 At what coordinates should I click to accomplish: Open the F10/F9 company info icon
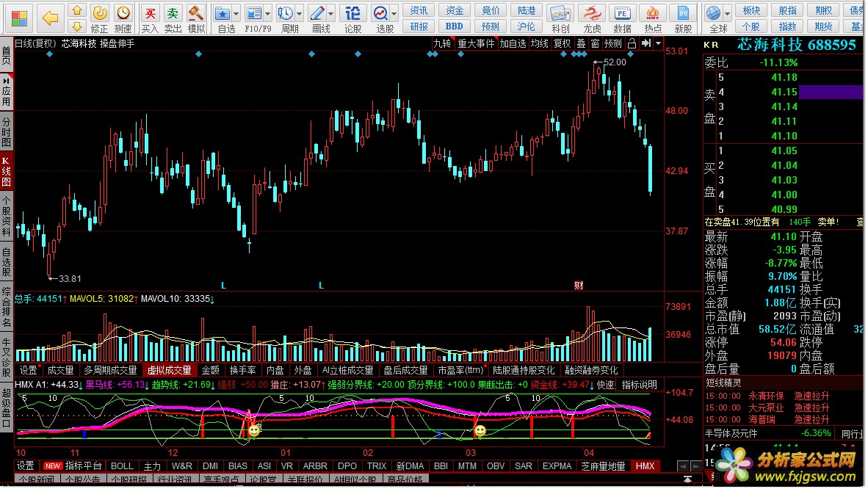coord(253,14)
